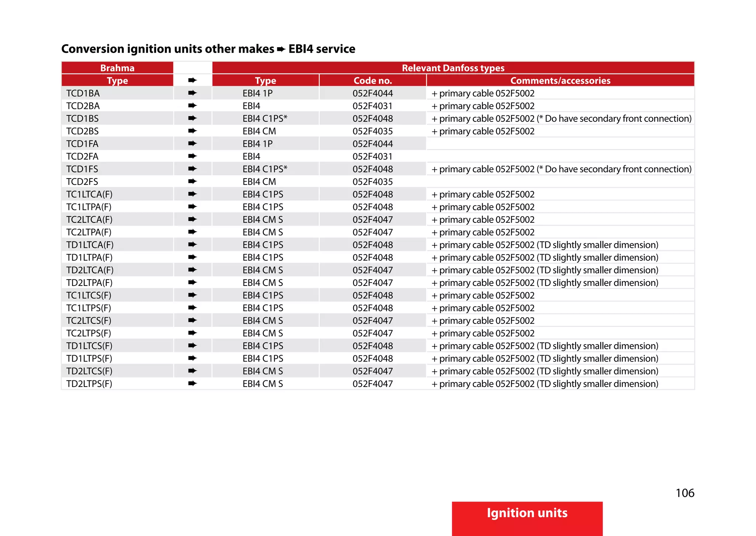Screen dimensions: 756x536
Task: Click the arrow icon in TCD1BA row
Action: pyautogui.click(x=192, y=93)
